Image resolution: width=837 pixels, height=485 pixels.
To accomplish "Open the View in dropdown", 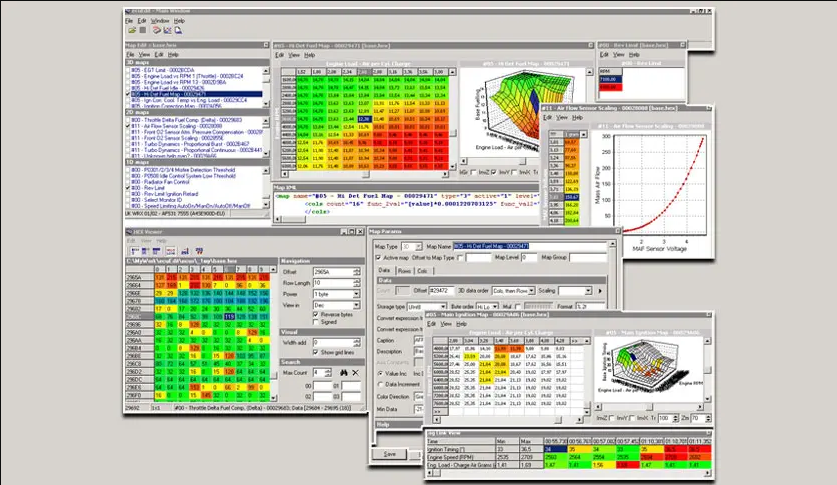I will point(355,306).
